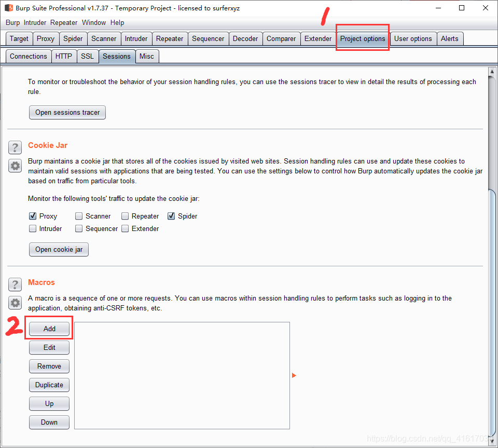Switch to the Intruder tool tab
This screenshot has height=448, width=498.
[x=136, y=39]
